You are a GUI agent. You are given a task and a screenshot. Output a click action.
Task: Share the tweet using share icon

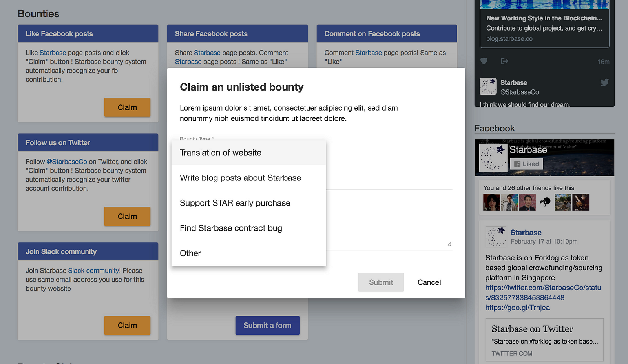pos(504,61)
